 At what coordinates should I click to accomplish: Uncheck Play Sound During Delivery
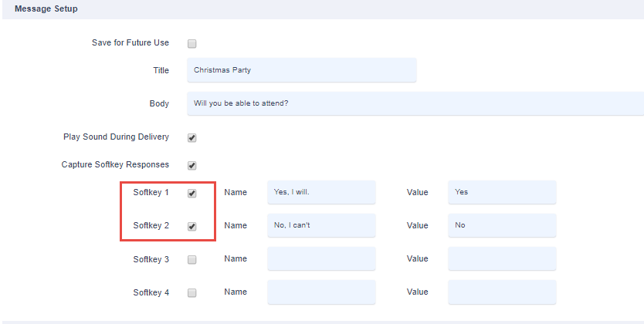pos(192,138)
